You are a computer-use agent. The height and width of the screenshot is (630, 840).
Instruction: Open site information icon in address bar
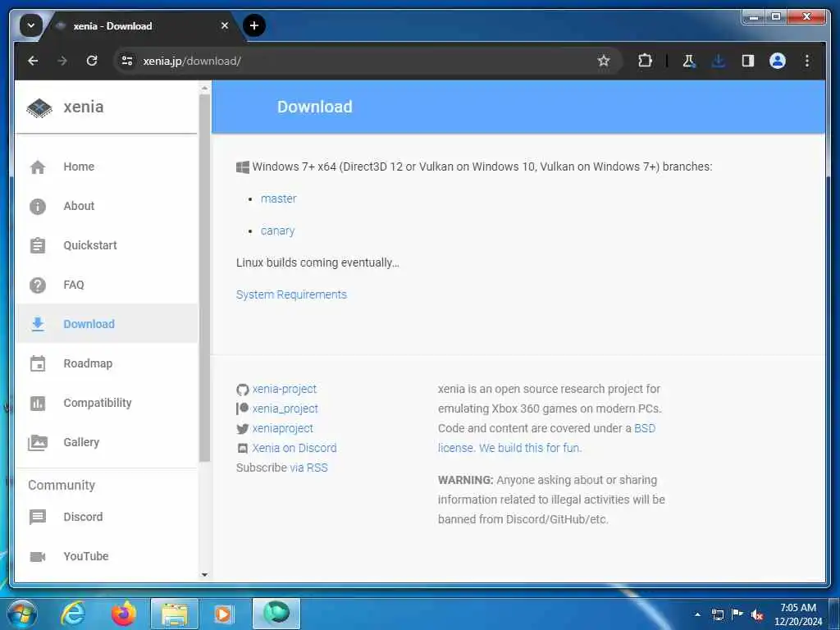click(x=127, y=61)
